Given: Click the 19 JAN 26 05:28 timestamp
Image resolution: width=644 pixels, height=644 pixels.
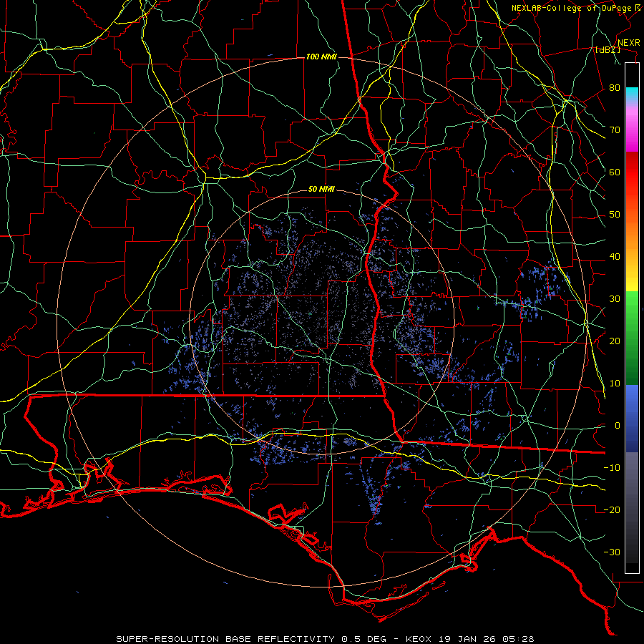Looking at the screenshot, I should pos(487,639).
